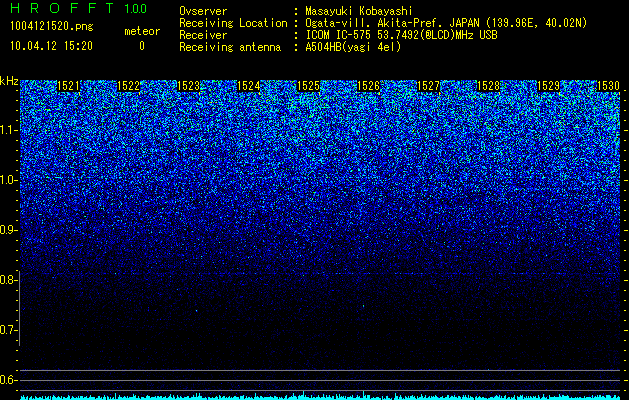Click the 1523 time marker
Image resolution: width=629 pixels, height=400 pixels.
tap(189, 86)
